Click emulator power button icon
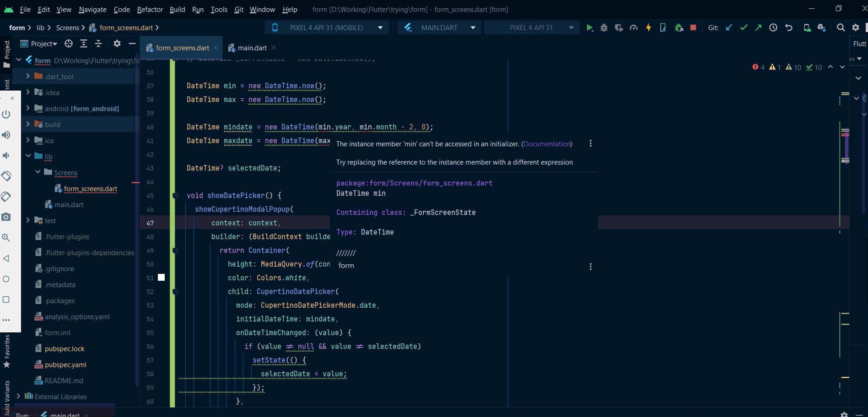 click(x=6, y=114)
